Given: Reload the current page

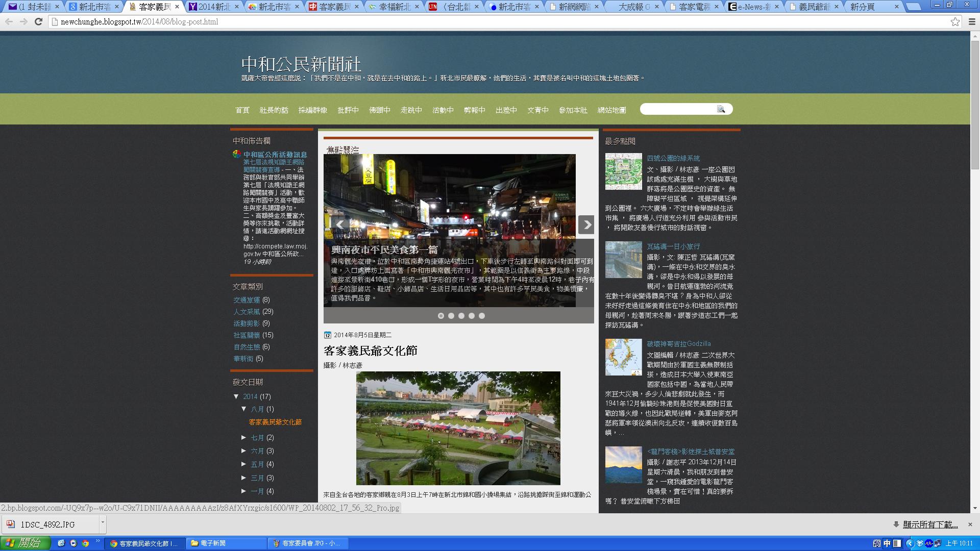Looking at the screenshot, I should 38,21.
